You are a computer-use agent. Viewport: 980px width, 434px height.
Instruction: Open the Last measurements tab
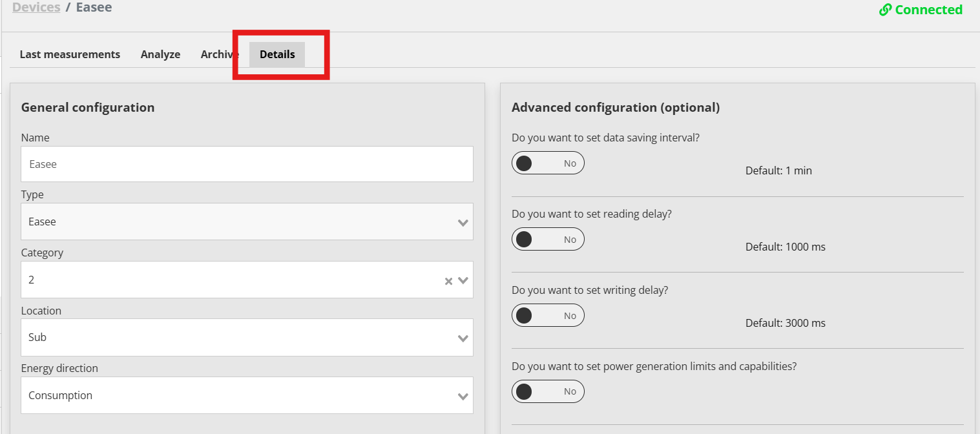coord(70,54)
